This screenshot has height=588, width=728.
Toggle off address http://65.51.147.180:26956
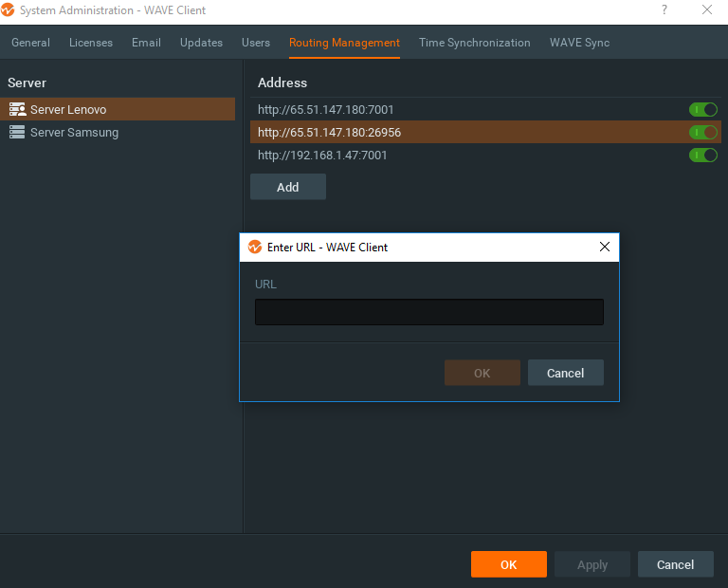click(703, 133)
